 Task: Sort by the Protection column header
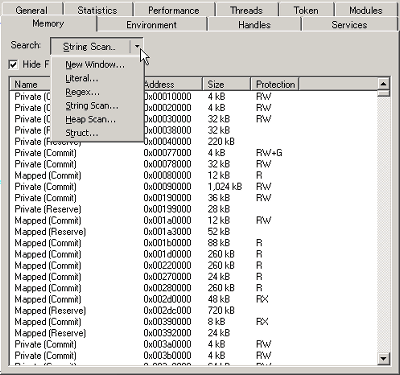(275, 84)
